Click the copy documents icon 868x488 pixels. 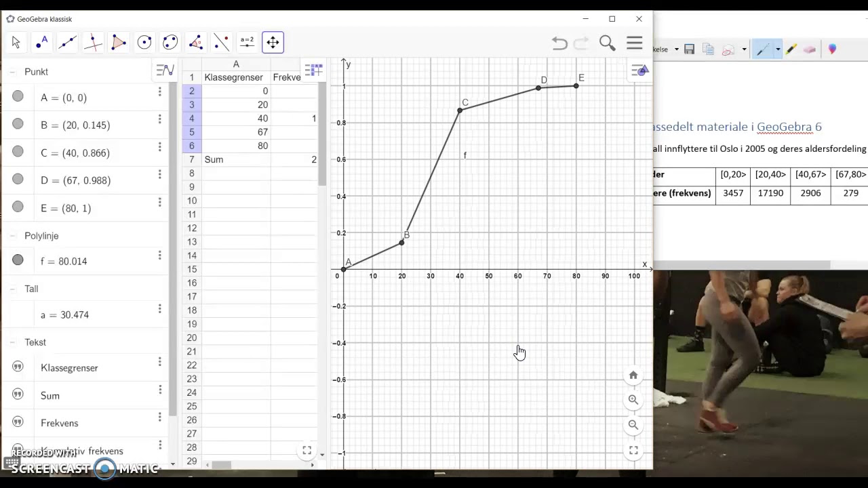point(708,49)
